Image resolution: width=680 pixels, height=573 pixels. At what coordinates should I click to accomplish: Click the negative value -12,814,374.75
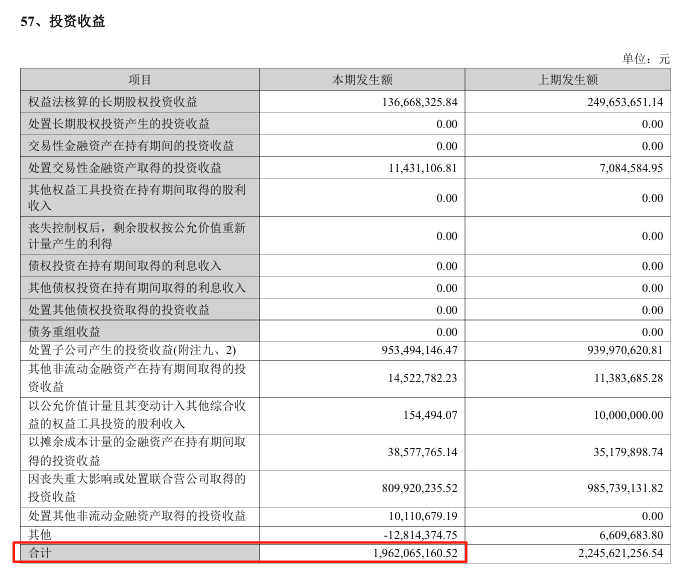pyautogui.click(x=421, y=535)
